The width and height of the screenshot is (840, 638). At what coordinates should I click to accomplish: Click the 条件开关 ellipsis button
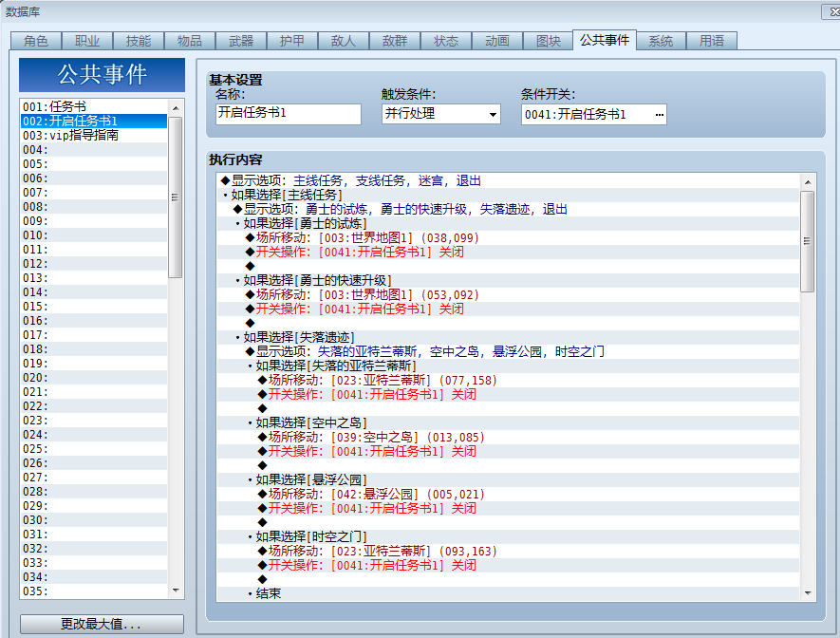pyautogui.click(x=659, y=114)
